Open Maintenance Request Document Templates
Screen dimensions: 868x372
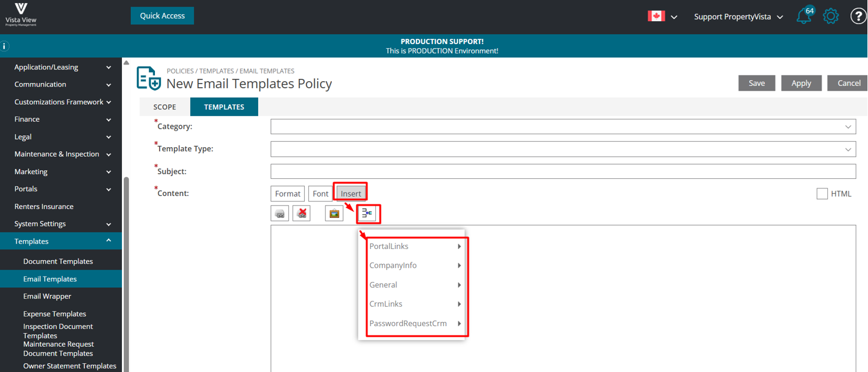click(58, 348)
